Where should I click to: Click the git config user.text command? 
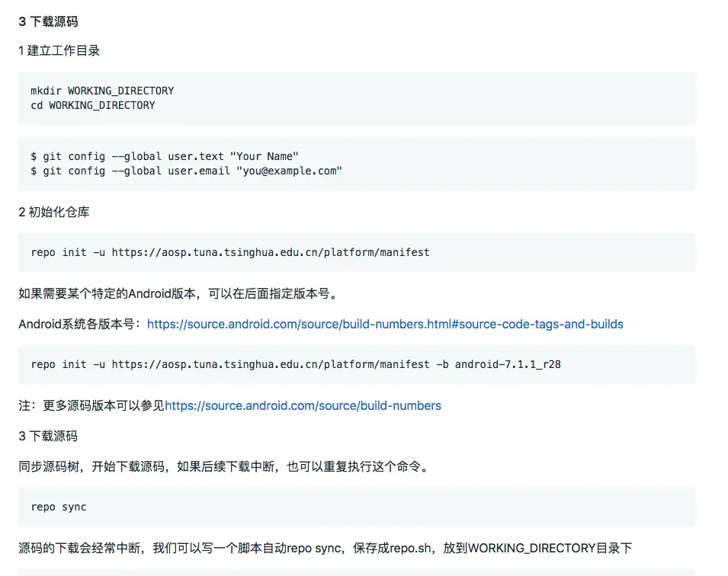coord(165,155)
